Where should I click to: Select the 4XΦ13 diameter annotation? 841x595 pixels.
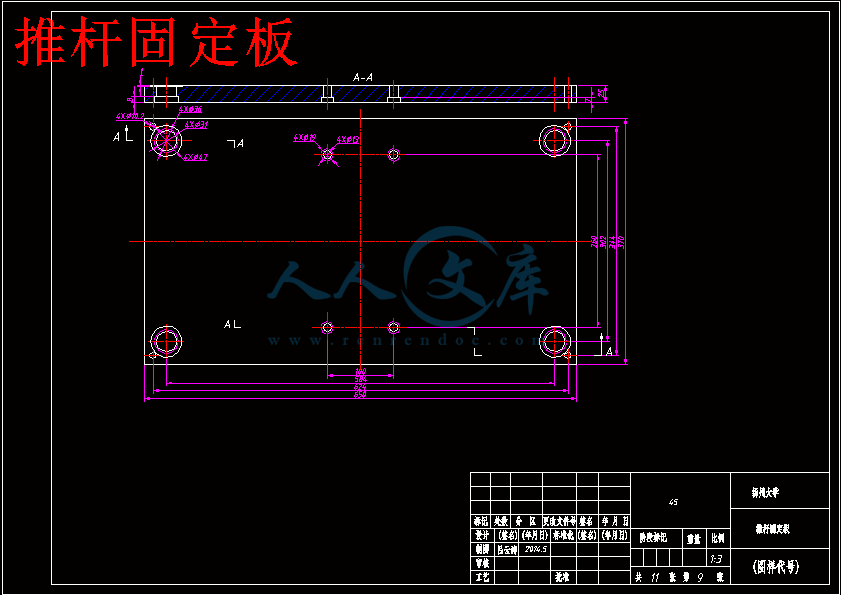348,139
